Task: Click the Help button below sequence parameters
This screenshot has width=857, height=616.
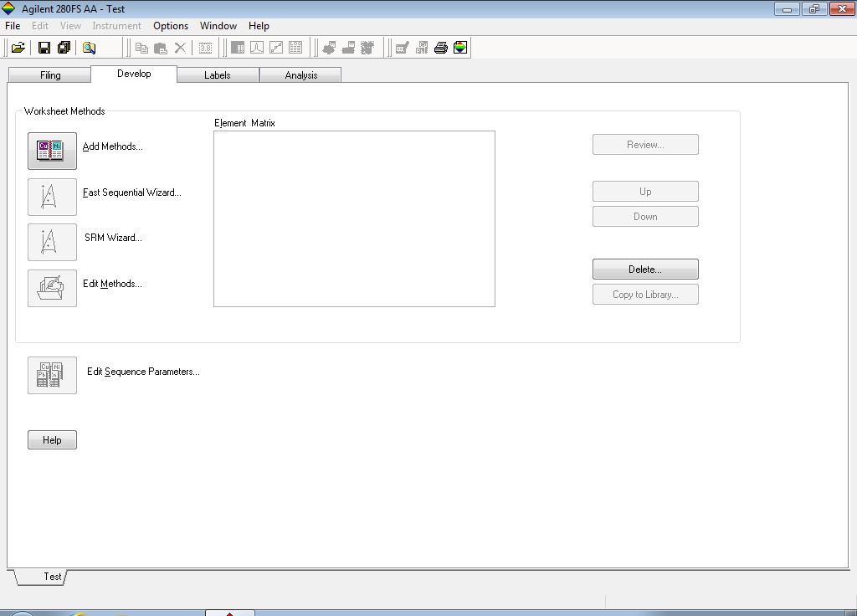Action: [52, 440]
